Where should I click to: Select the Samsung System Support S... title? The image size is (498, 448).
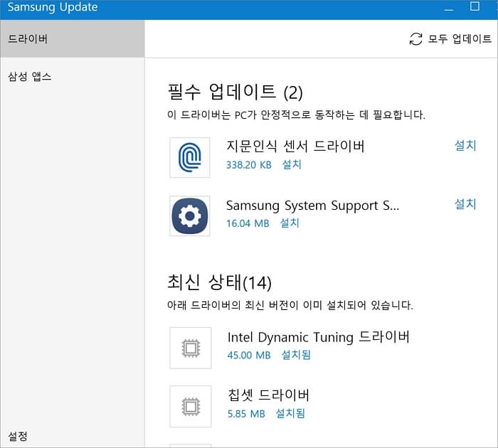(312, 206)
